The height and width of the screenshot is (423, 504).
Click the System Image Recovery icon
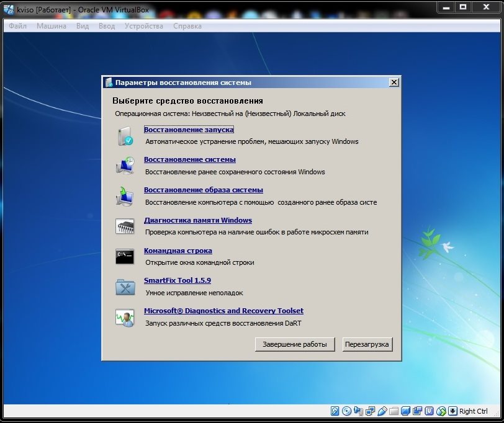(124, 196)
